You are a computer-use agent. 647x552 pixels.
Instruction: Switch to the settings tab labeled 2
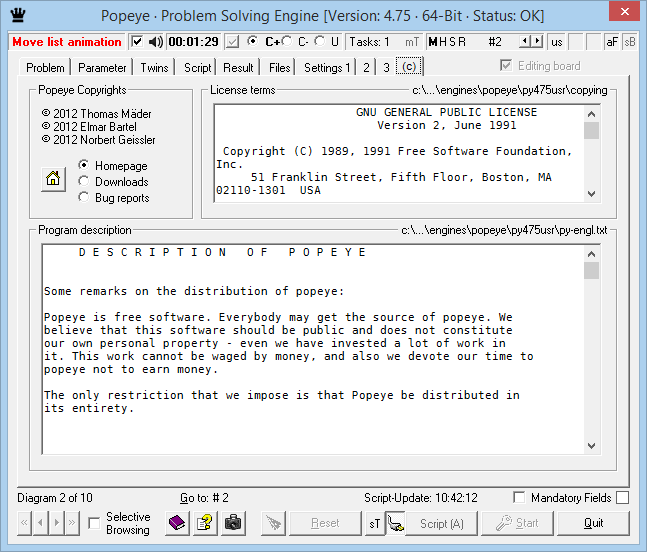click(366, 68)
